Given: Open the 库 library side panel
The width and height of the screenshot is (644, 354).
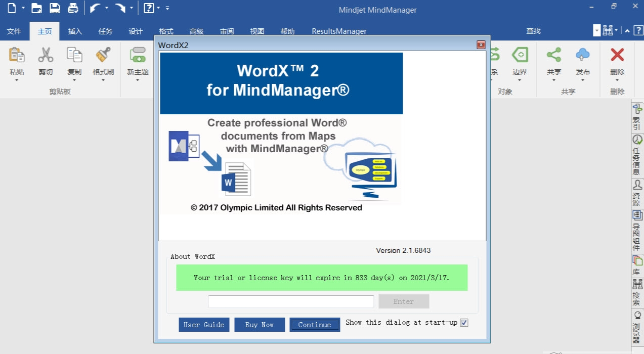Looking at the screenshot, I should (637, 265).
